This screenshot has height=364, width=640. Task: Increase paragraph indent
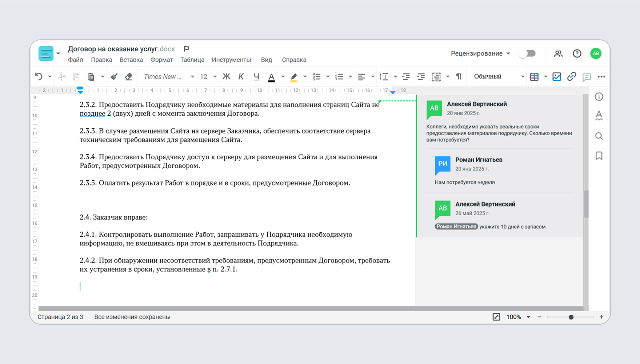[421, 76]
